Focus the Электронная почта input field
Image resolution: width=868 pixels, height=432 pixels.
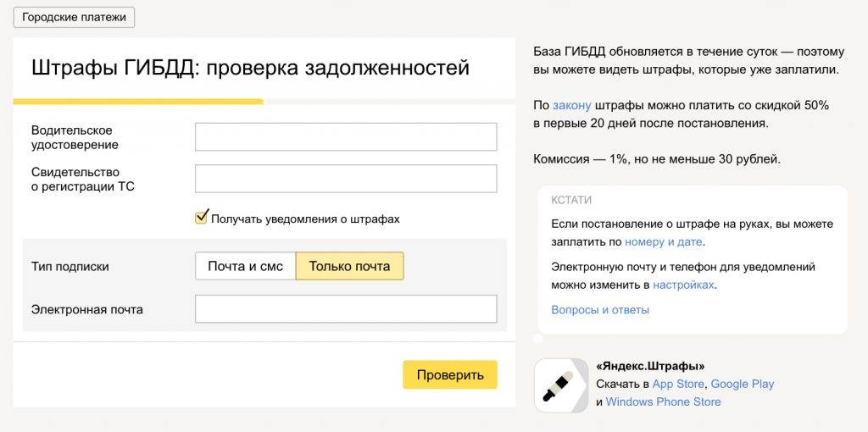click(x=346, y=309)
